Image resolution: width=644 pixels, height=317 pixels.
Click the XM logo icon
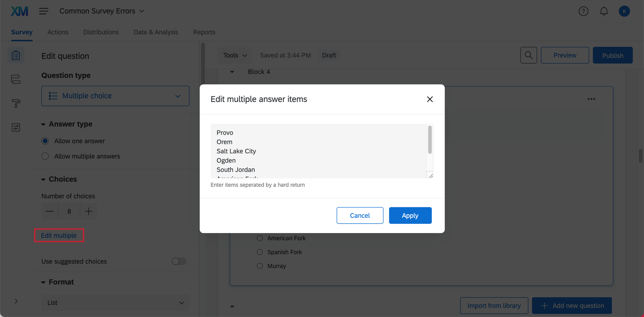(19, 11)
